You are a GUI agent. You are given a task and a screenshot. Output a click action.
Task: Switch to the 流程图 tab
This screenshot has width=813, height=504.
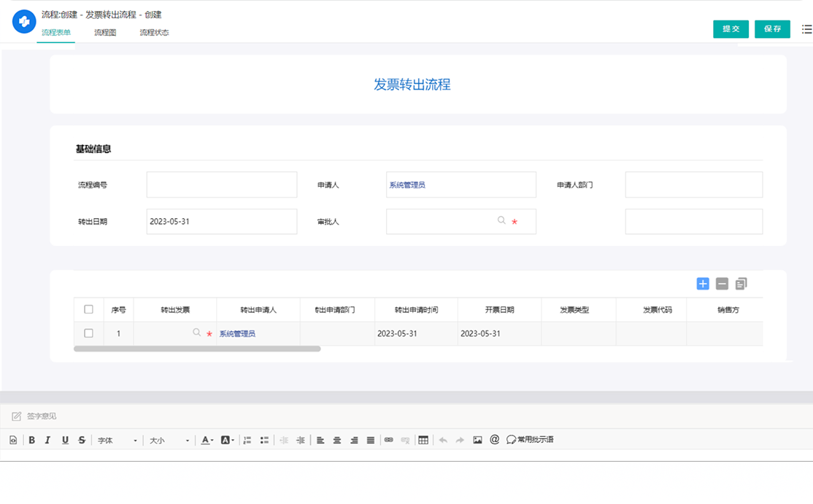[x=104, y=32]
